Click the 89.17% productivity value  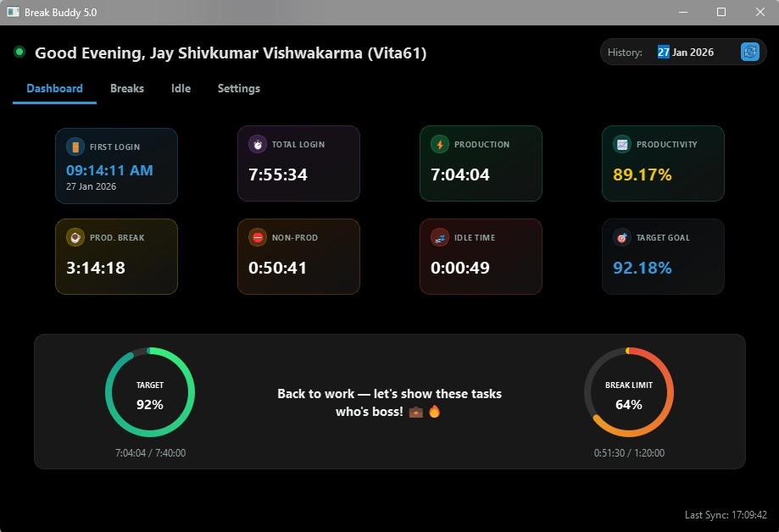[642, 175]
